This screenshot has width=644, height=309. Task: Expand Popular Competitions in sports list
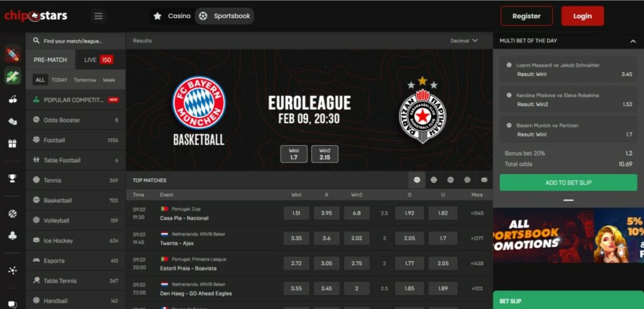(75, 100)
